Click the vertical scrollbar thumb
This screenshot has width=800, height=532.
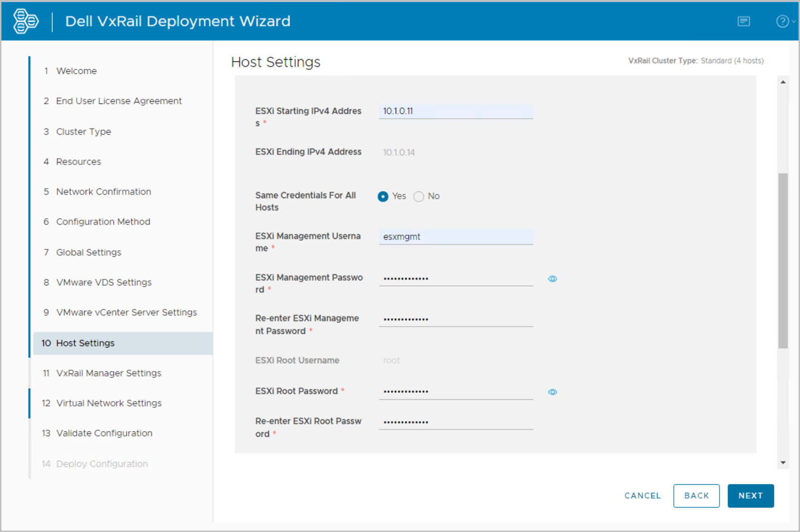783,261
